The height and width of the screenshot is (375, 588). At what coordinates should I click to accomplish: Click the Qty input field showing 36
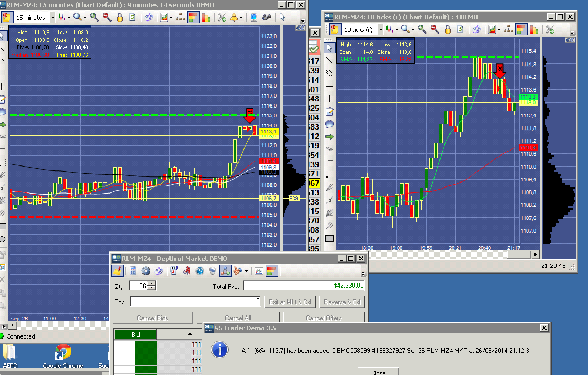tap(139, 286)
